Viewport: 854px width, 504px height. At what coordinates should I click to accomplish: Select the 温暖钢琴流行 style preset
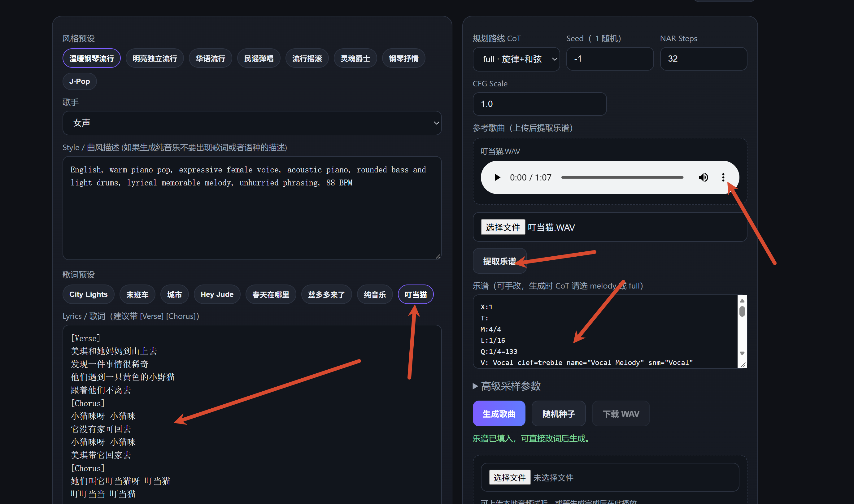click(x=91, y=59)
